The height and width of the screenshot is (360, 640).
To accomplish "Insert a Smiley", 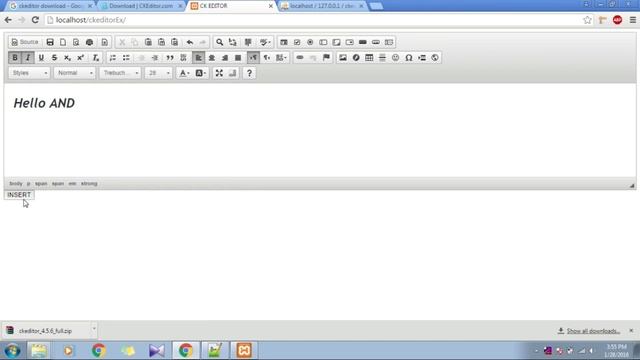I will 396,58.
